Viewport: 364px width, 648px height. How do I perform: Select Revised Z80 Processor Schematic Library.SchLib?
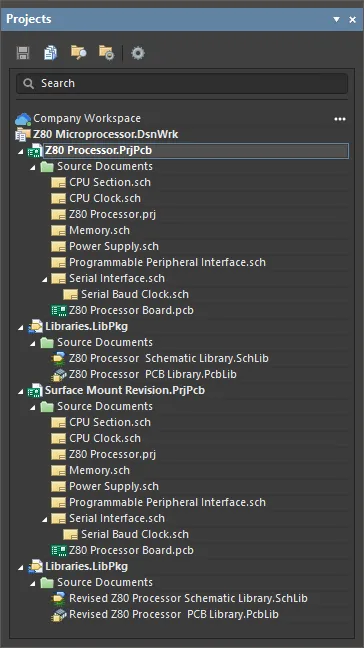point(188,598)
